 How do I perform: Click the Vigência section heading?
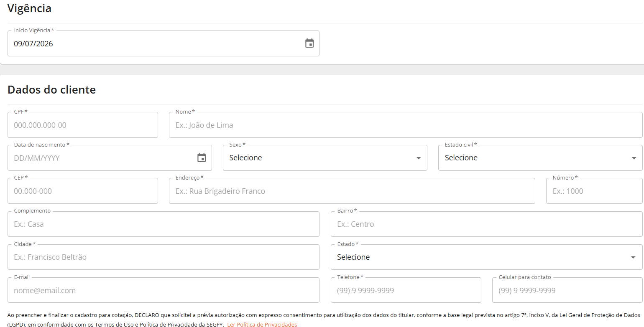coord(29,8)
